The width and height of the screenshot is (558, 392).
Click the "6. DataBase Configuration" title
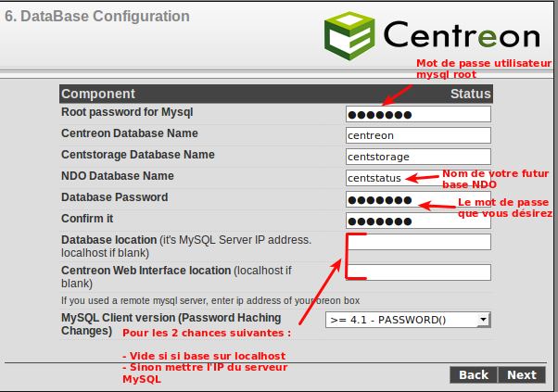point(97,17)
